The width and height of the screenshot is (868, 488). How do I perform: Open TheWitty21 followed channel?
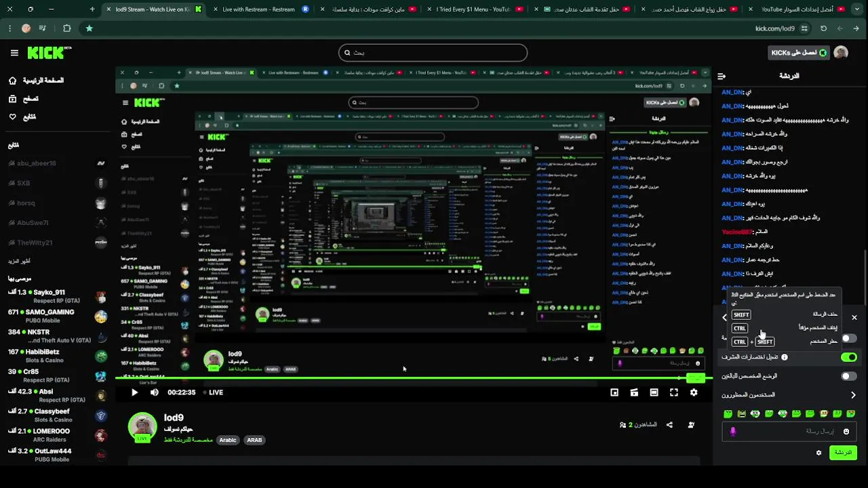click(57, 243)
